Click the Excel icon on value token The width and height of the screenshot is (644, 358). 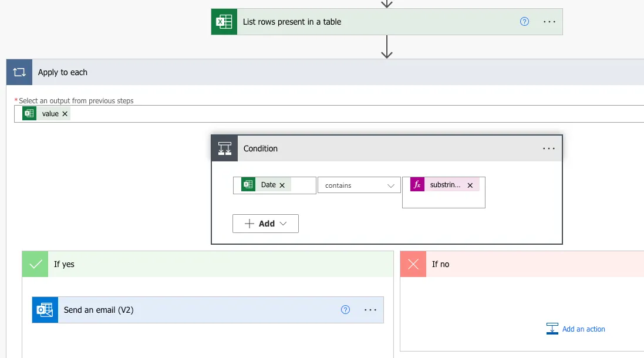(x=29, y=114)
